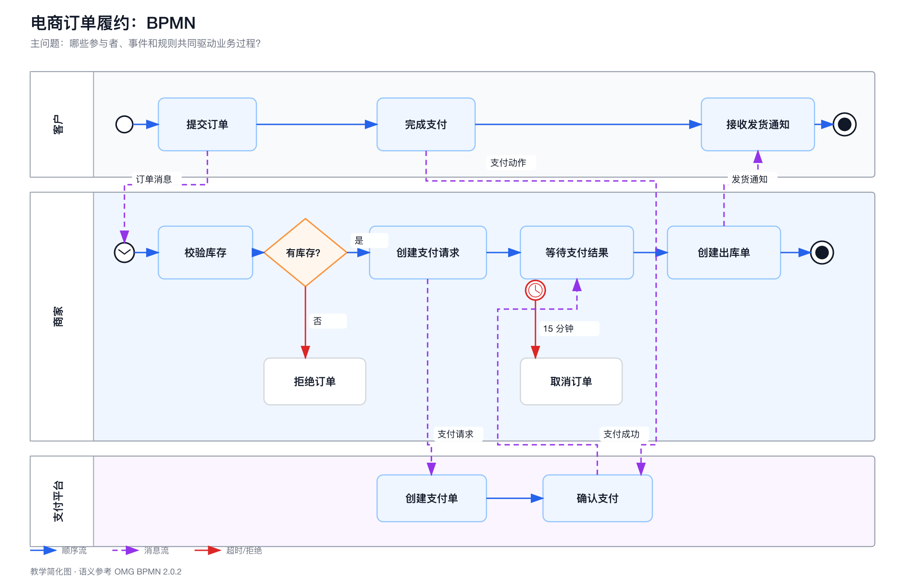Select the 取消订单 task box
This screenshot has height=588, width=905.
coord(571,381)
